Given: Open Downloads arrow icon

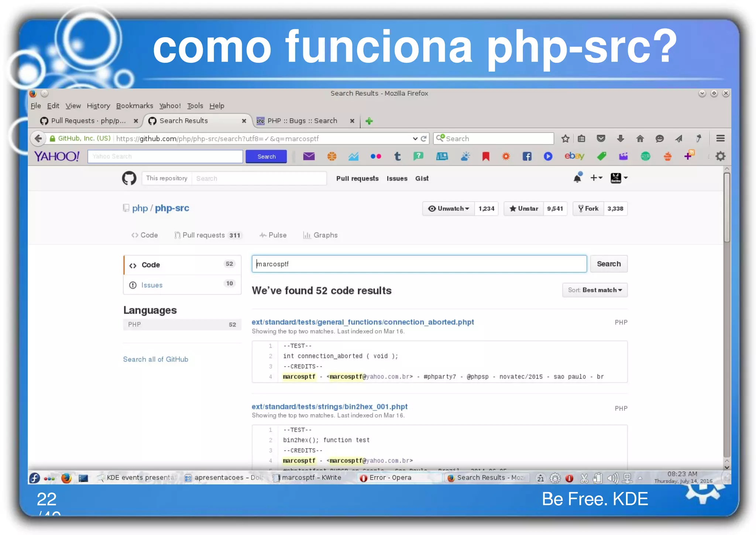Looking at the screenshot, I should [x=621, y=139].
